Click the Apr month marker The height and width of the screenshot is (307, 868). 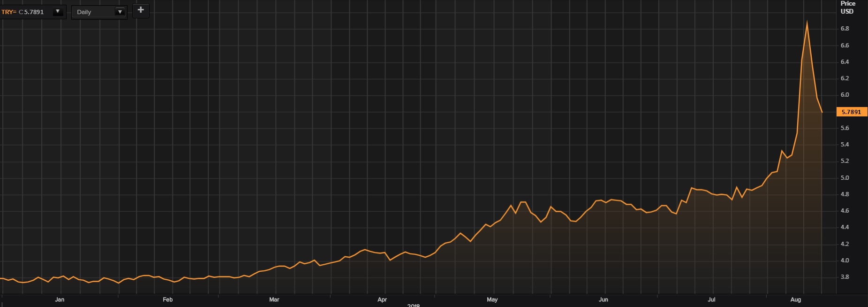[382, 299]
